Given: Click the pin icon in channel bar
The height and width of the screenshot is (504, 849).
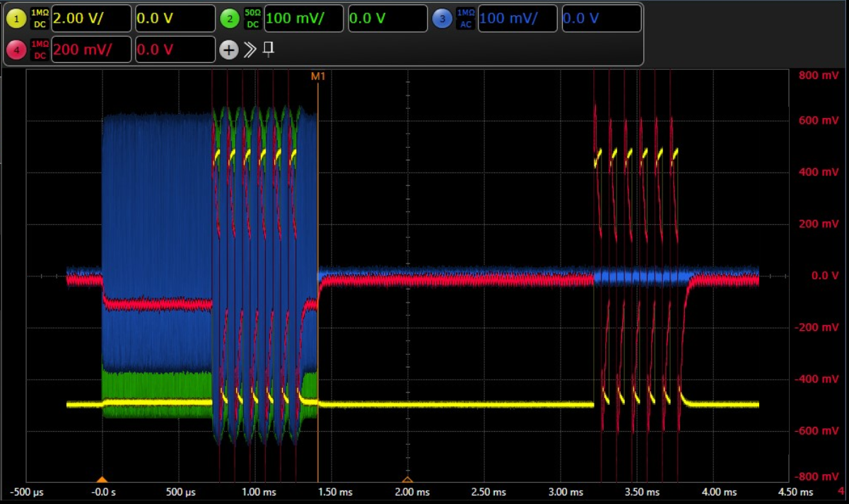Looking at the screenshot, I should (x=268, y=49).
